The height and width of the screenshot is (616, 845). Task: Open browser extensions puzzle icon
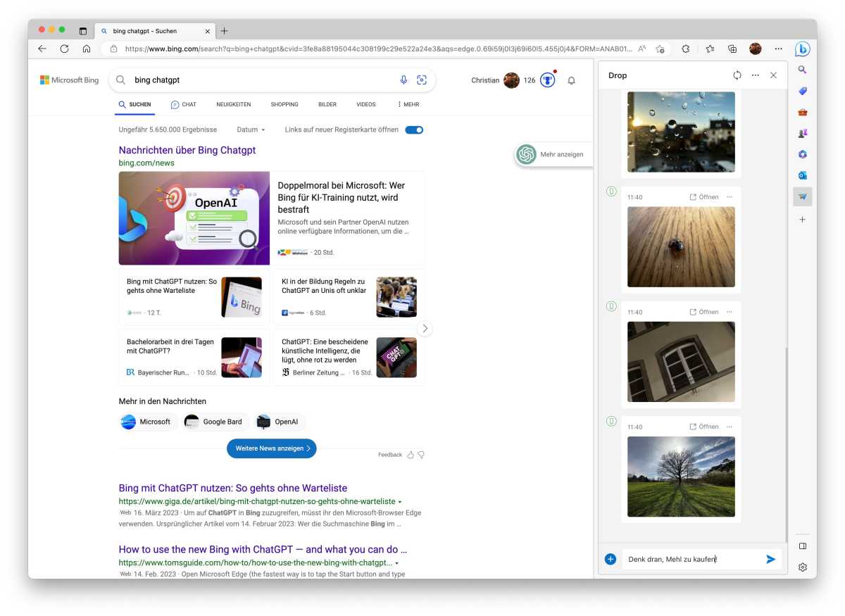(686, 49)
